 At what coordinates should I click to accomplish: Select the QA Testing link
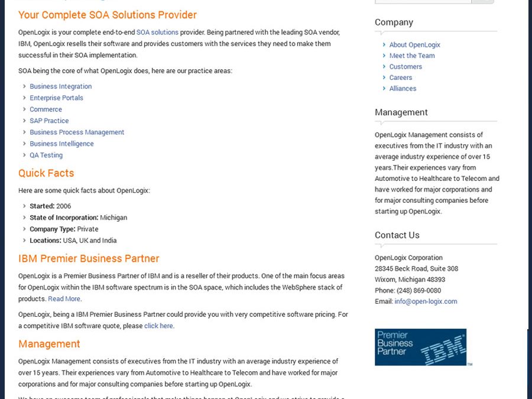46,155
